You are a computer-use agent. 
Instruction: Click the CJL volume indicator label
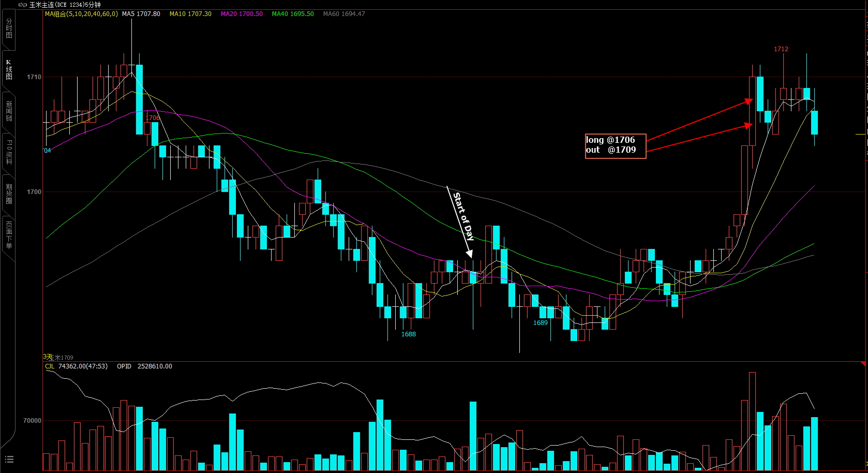click(x=50, y=366)
